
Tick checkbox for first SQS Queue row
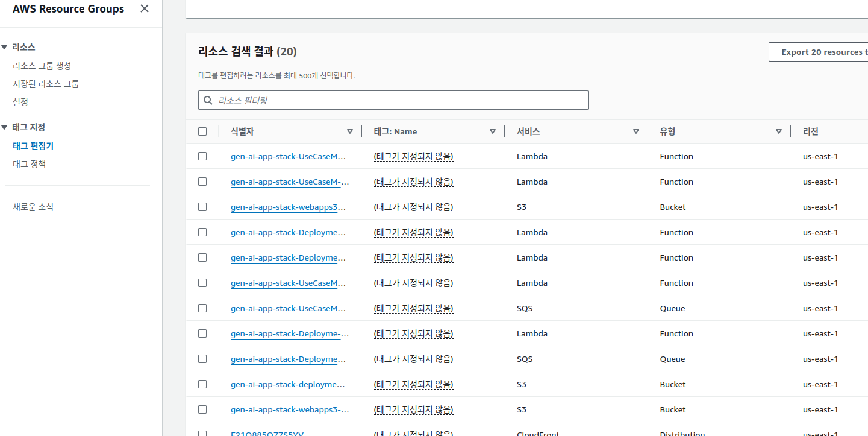202,308
